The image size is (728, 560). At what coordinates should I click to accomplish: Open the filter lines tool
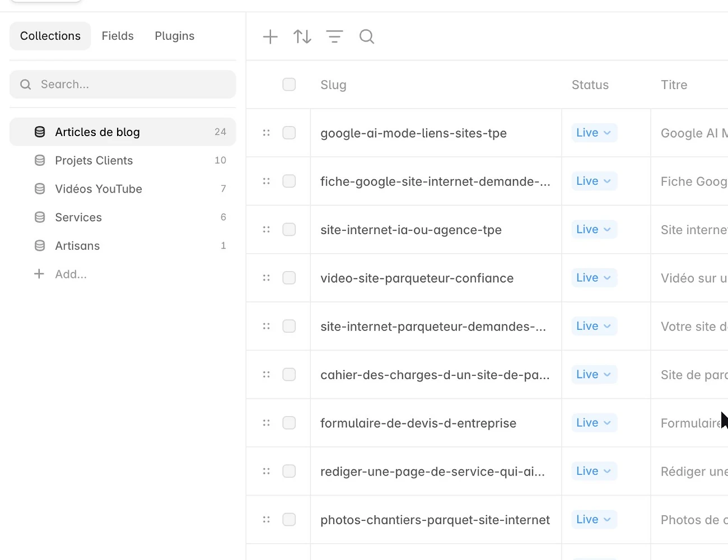click(x=334, y=37)
